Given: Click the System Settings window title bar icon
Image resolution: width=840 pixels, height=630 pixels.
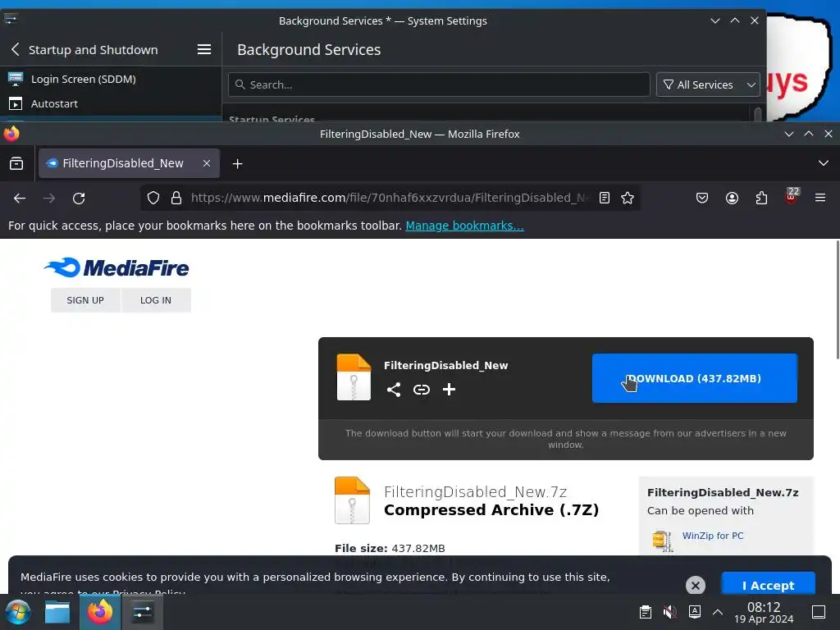Looking at the screenshot, I should click(x=11, y=21).
